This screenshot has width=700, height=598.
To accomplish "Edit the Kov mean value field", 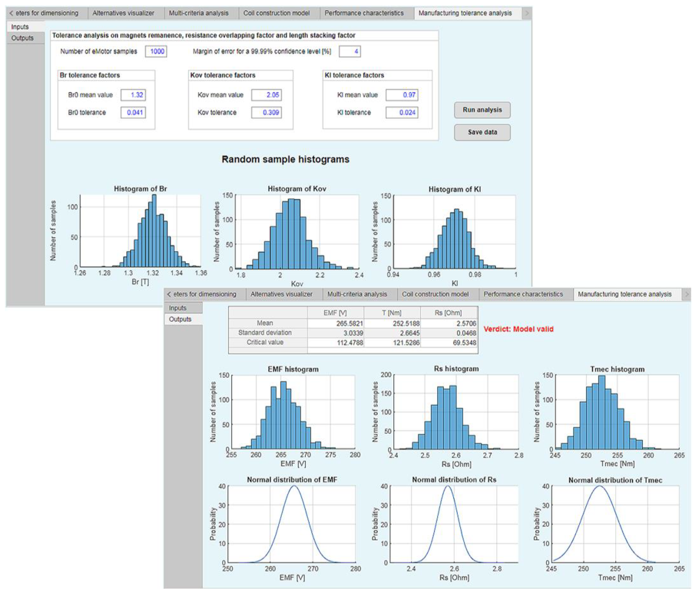I will pyautogui.click(x=266, y=95).
